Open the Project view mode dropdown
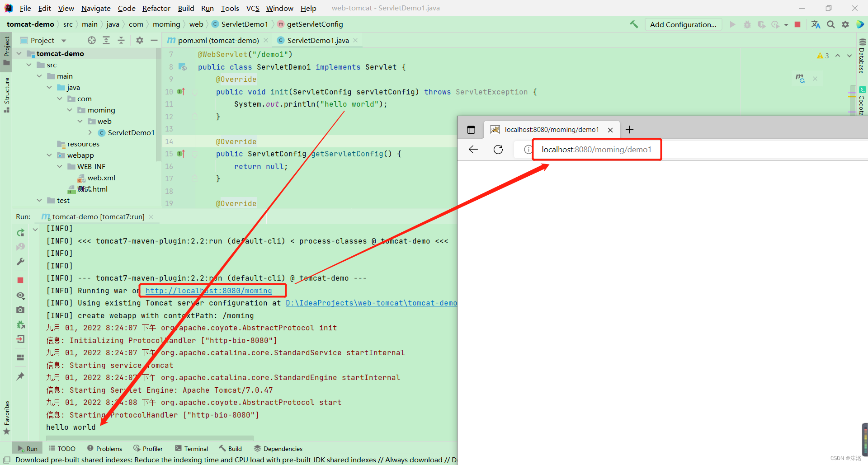Viewport: 868px width, 465px height. 62,40
